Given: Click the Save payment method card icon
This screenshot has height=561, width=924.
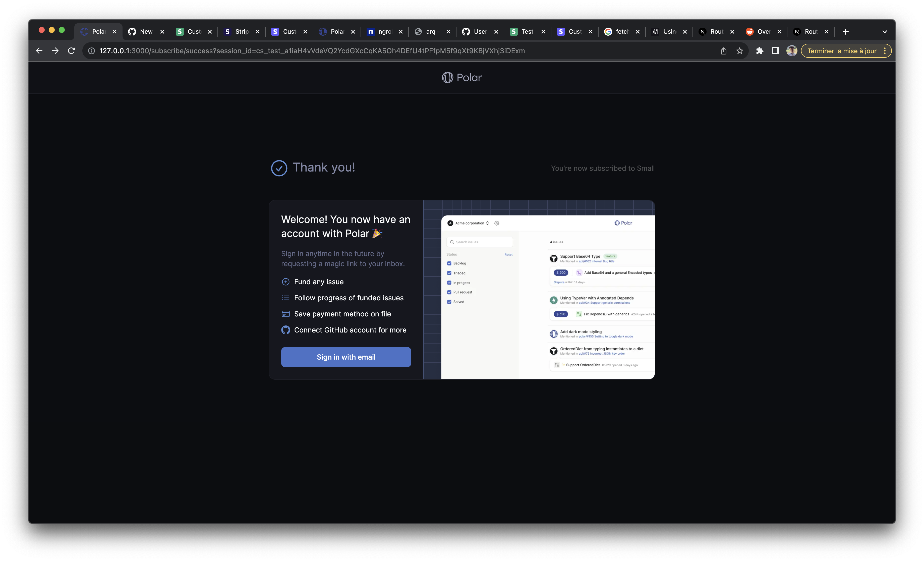Looking at the screenshot, I should click(286, 314).
